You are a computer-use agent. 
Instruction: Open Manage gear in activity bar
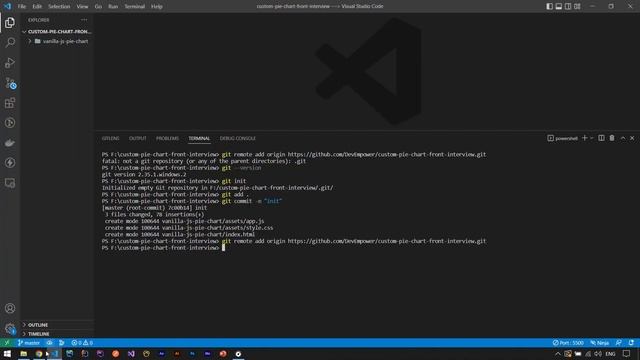(x=10, y=328)
